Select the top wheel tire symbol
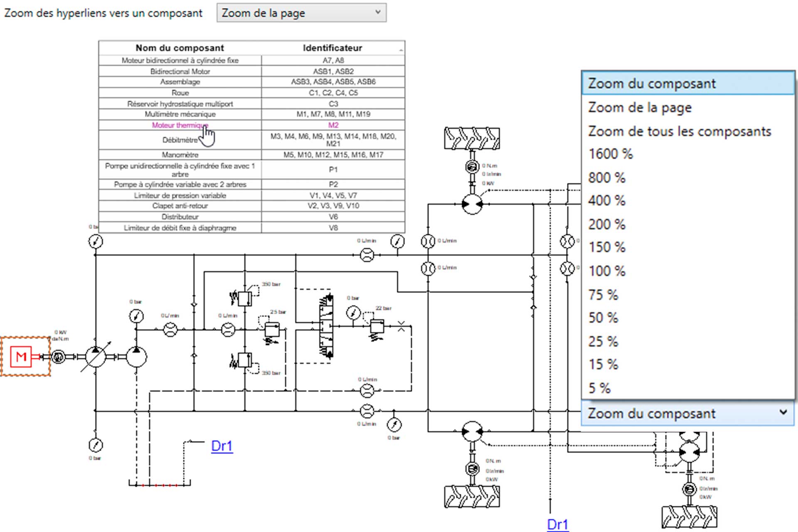The image size is (798, 532). [472, 138]
